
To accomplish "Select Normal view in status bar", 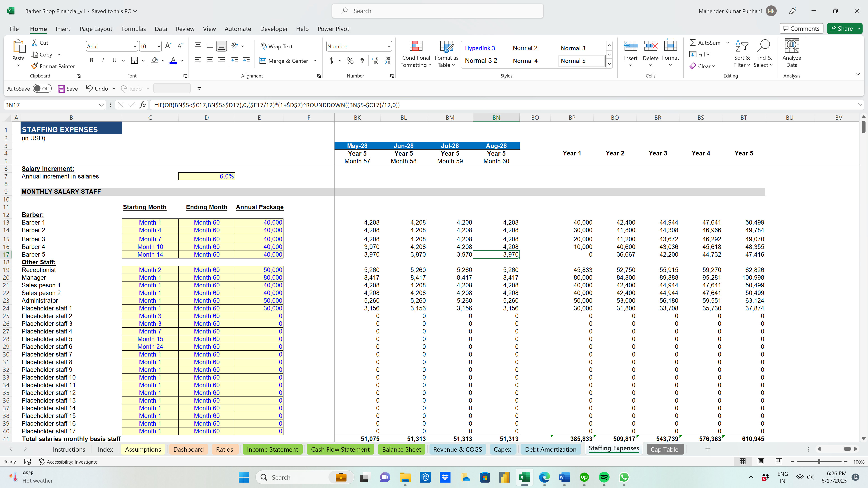I will [x=742, y=462].
